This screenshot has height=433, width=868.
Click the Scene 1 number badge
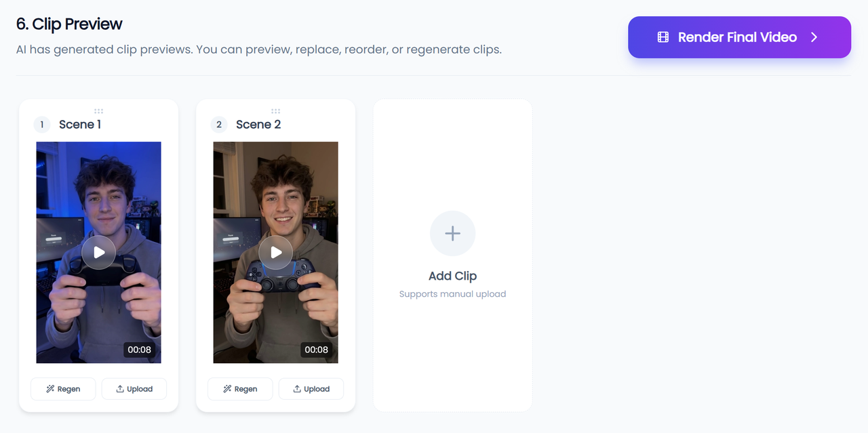(x=42, y=125)
